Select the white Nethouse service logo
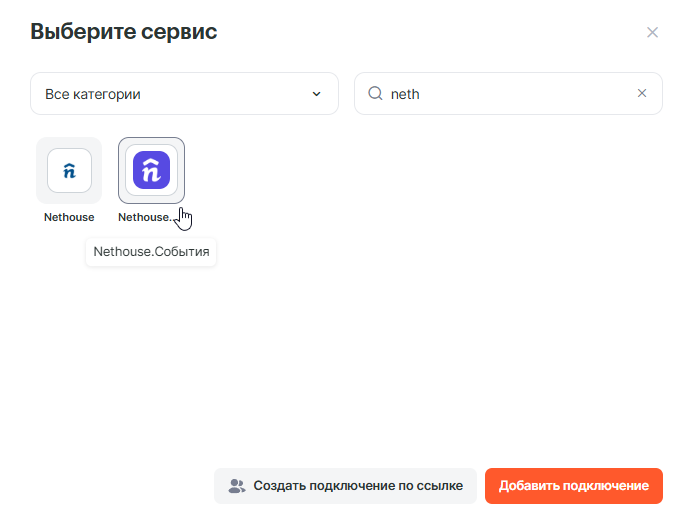Screen dimensions: 687x531 tap(69, 170)
